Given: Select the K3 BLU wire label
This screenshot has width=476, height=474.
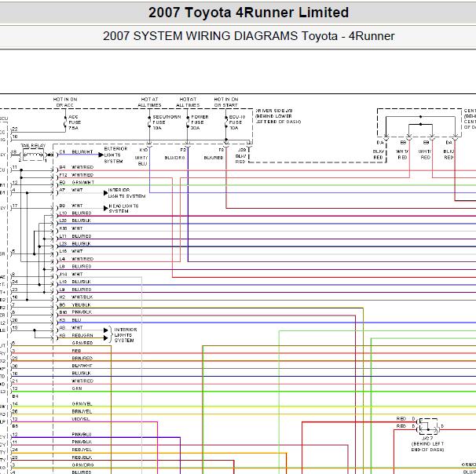Looking at the screenshot, I should point(70,320).
